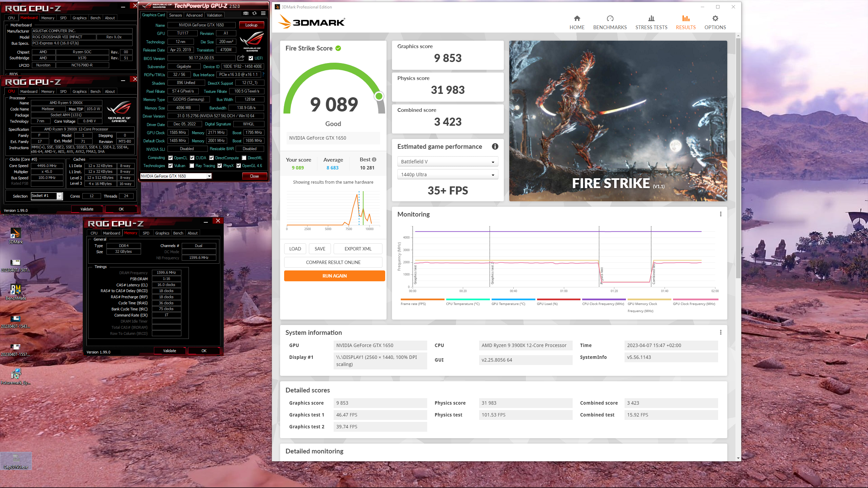The height and width of the screenshot is (488, 868).
Task: Expand the Battlefield V game dropdown
Action: [448, 162]
